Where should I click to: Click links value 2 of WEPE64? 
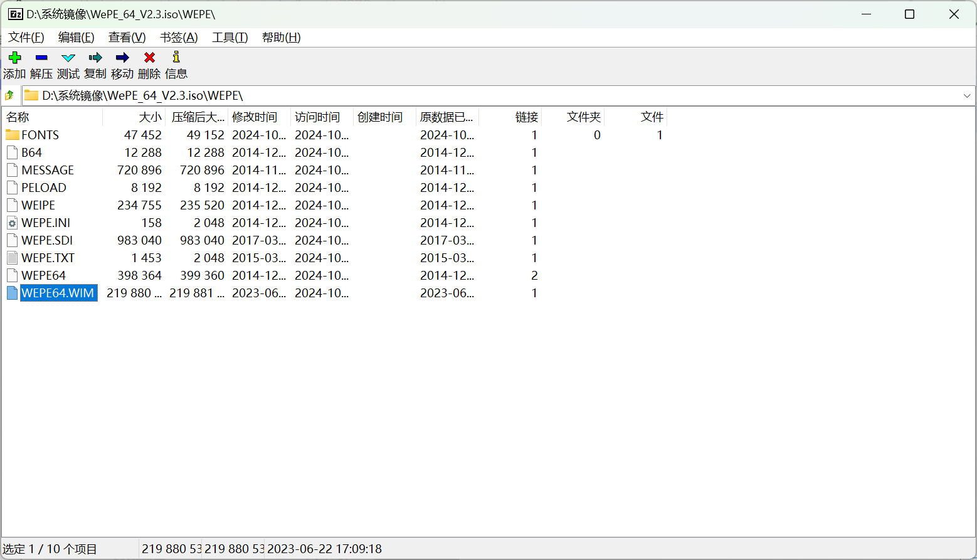(x=534, y=275)
